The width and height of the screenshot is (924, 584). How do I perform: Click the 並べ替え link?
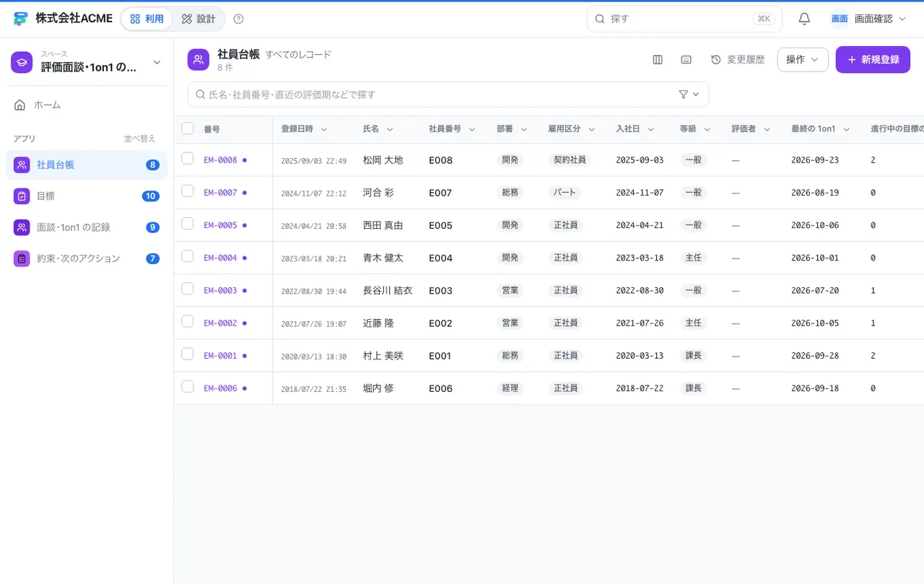(140, 139)
